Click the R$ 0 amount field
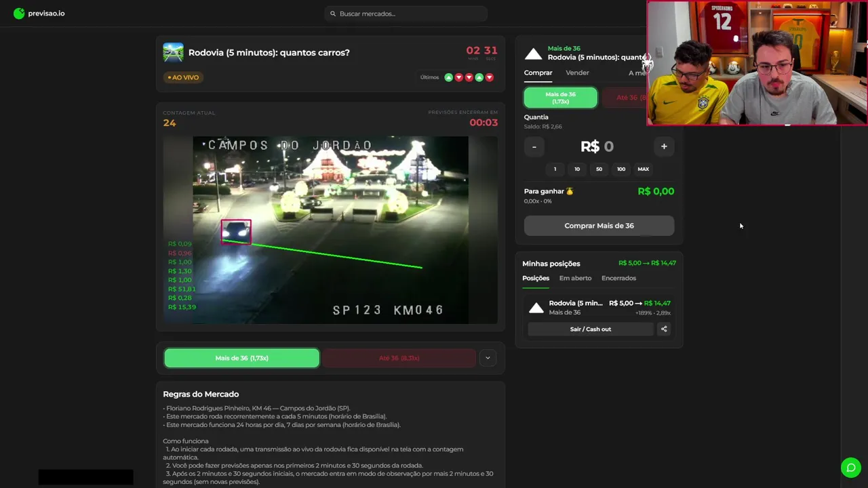This screenshot has height=488, width=868. tap(597, 146)
